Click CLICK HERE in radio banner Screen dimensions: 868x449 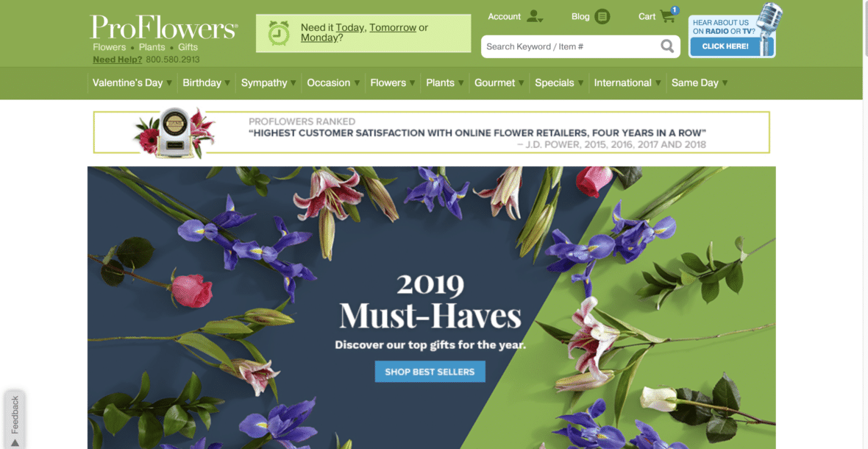724,46
